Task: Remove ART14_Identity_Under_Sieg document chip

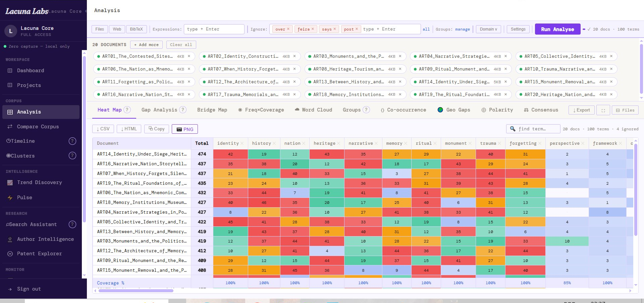Action: point(505,82)
